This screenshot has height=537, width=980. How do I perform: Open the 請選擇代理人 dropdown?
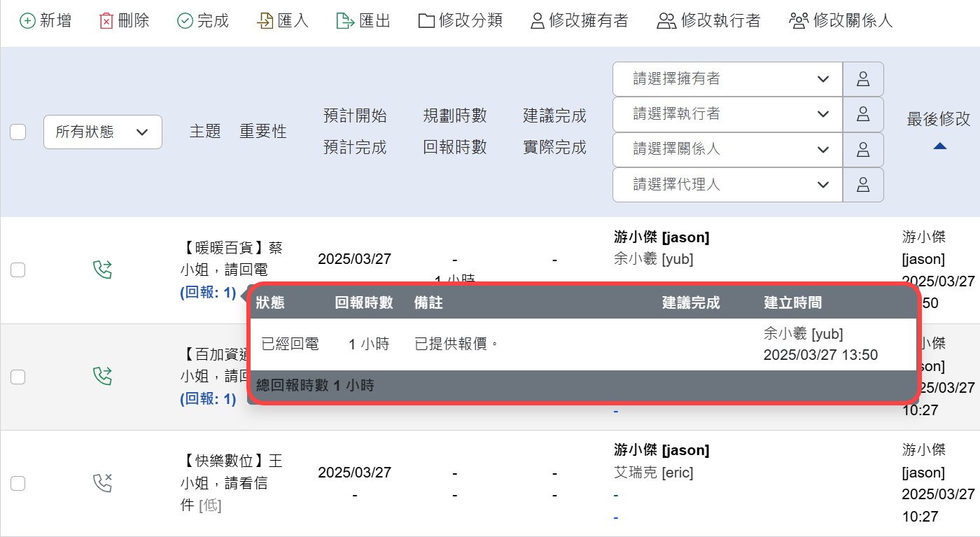click(x=727, y=185)
